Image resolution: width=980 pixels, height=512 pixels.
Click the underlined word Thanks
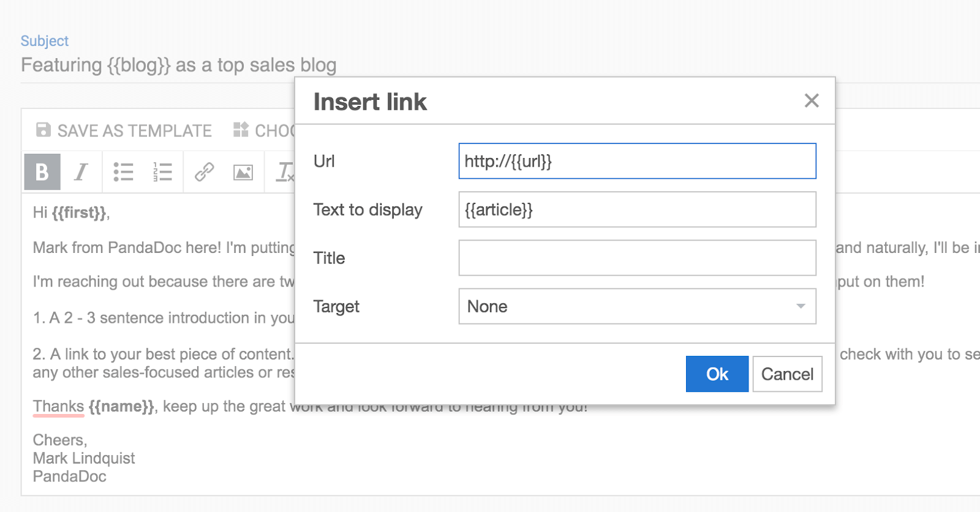click(58, 406)
